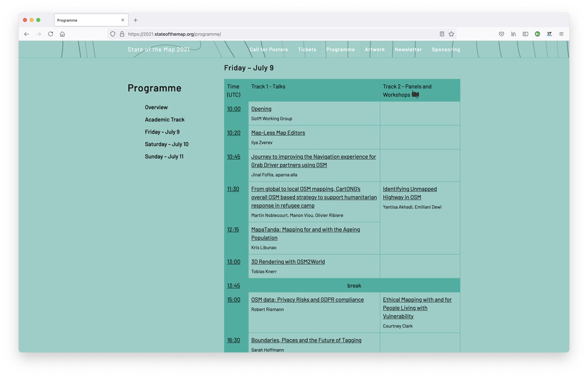588x377 pixels.
Task: Open the Academic Track sidebar link
Action: [165, 119]
